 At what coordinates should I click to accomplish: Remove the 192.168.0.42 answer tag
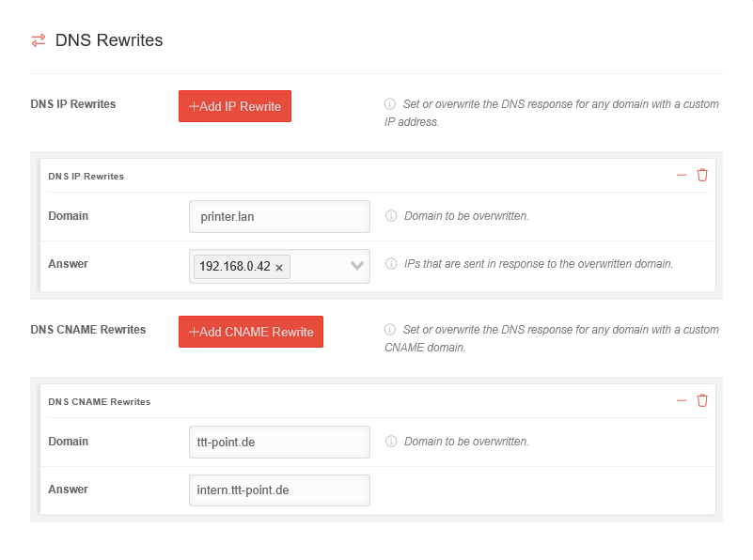pyautogui.click(x=279, y=267)
